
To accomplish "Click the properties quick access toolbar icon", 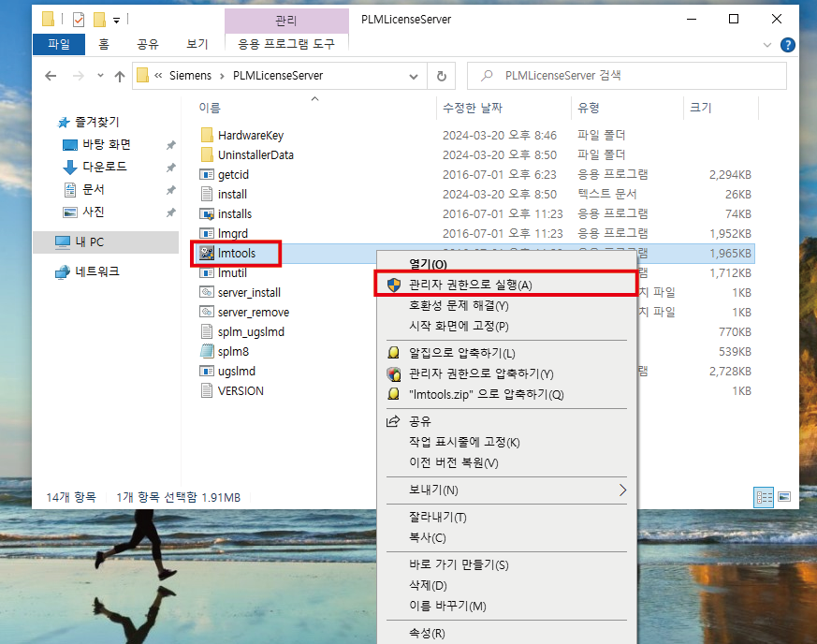I will click(x=79, y=20).
